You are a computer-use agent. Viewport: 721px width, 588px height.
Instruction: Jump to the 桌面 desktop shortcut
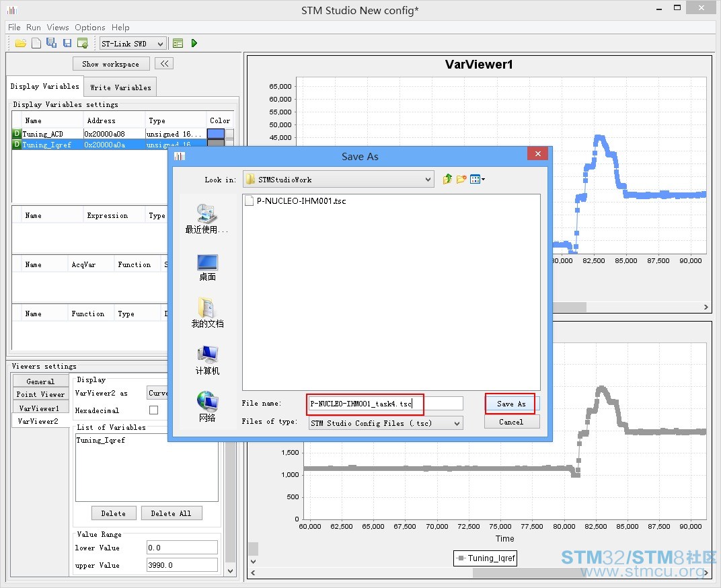pyautogui.click(x=207, y=267)
